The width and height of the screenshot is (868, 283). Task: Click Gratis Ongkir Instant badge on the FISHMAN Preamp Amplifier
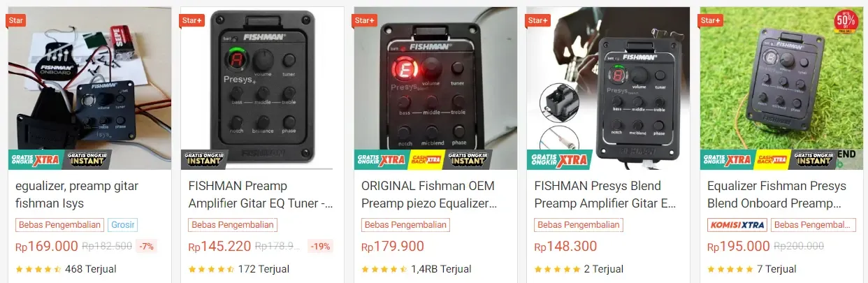coord(207,159)
